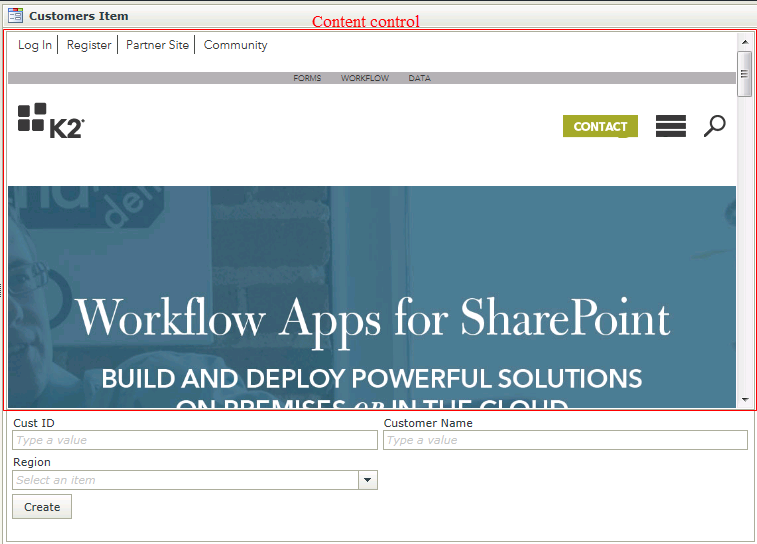Click the Customer Name label
Image resolution: width=757 pixels, height=544 pixels.
pyautogui.click(x=428, y=423)
